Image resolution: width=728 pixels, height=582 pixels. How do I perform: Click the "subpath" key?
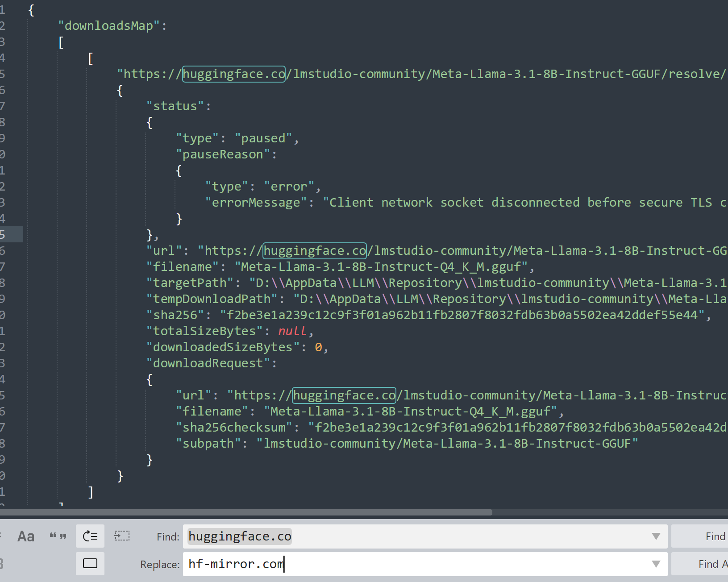click(208, 444)
